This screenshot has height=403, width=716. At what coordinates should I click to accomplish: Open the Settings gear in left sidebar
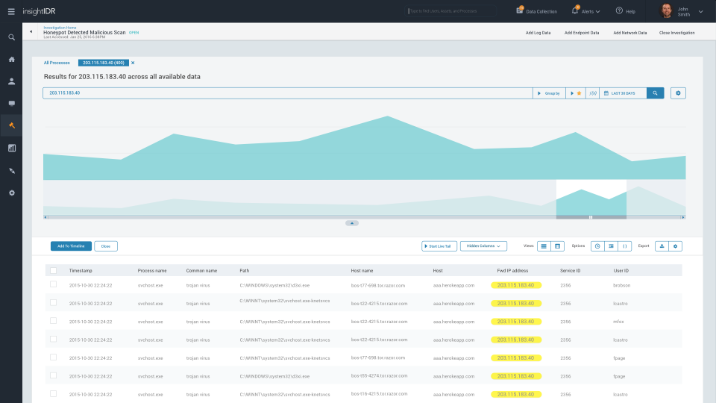pyautogui.click(x=11, y=192)
